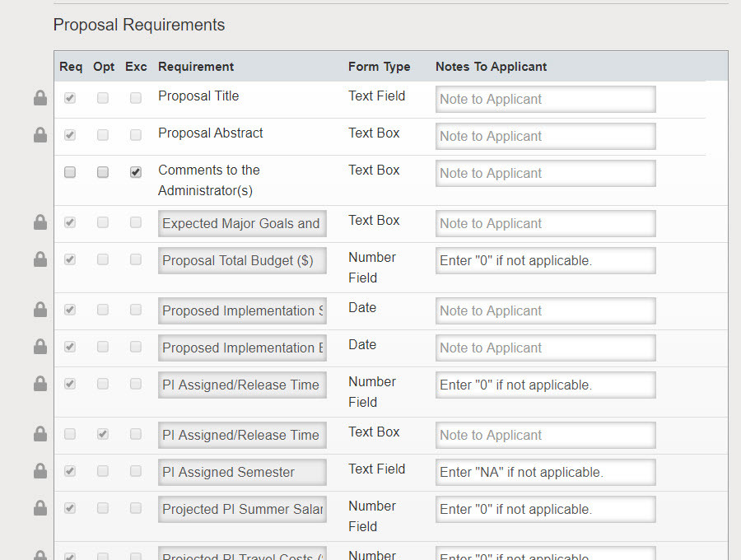The width and height of the screenshot is (741, 560).
Task: Click lock icon beside first Date requirement row
Action: click(40, 310)
